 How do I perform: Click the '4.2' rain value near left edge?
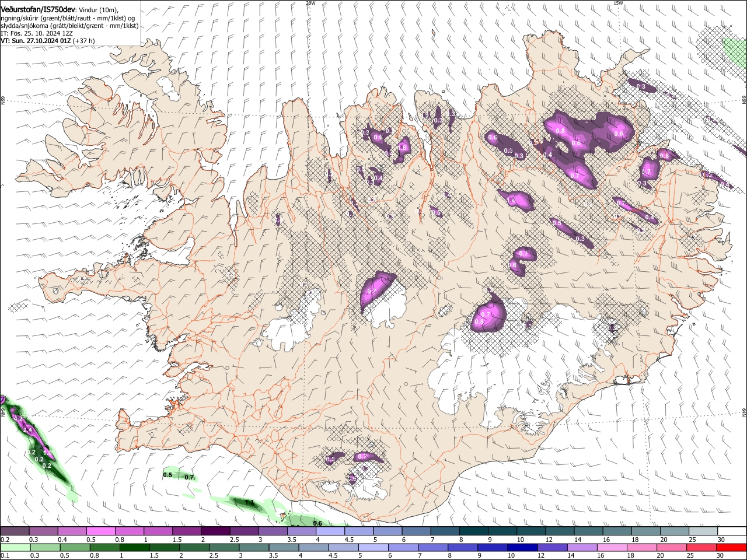click(18, 418)
